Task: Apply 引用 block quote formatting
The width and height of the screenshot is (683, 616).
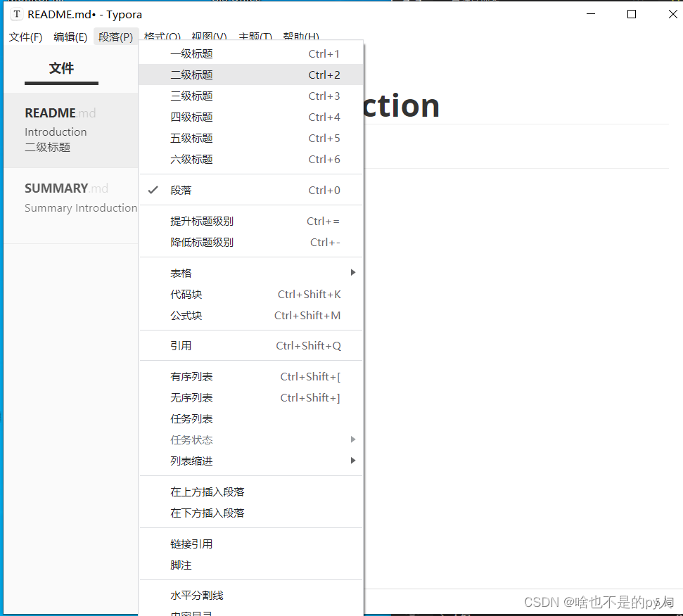Action: tap(181, 345)
